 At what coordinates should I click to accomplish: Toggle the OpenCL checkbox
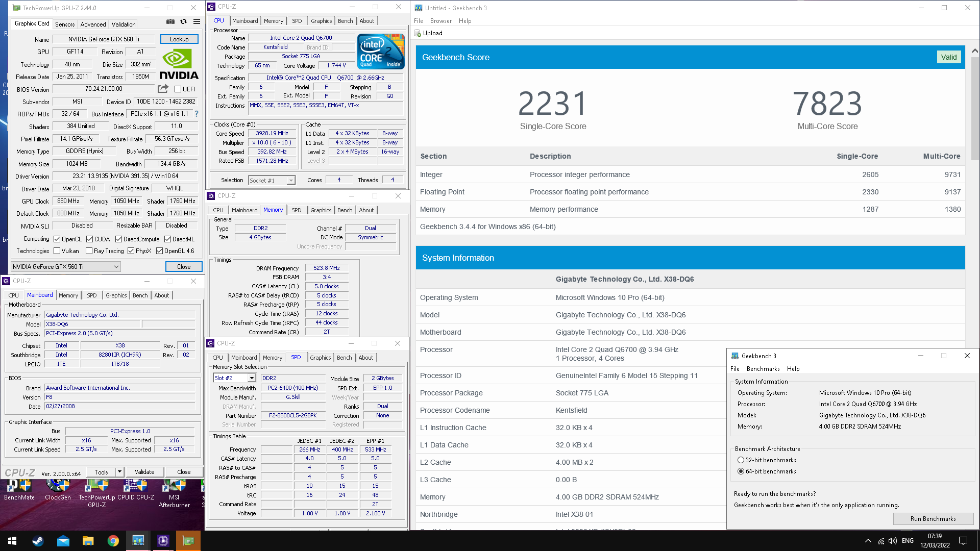[57, 239]
